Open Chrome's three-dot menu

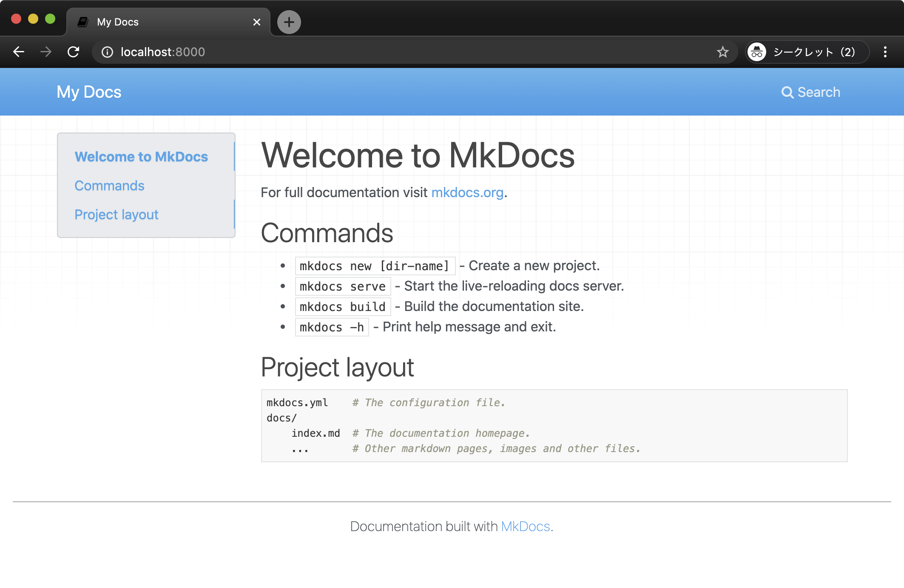point(885,52)
